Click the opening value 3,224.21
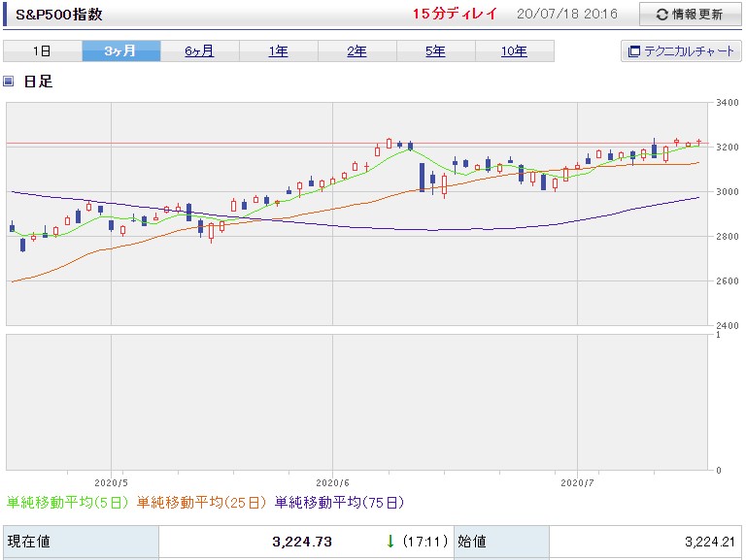This screenshot has width=746, height=560. (710, 542)
